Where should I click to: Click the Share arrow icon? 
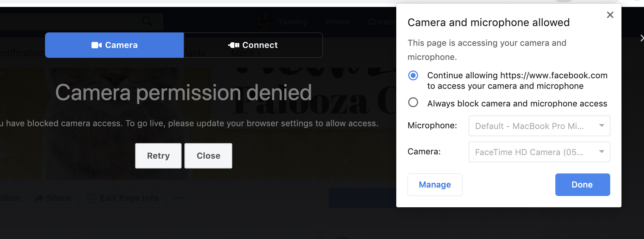click(39, 198)
